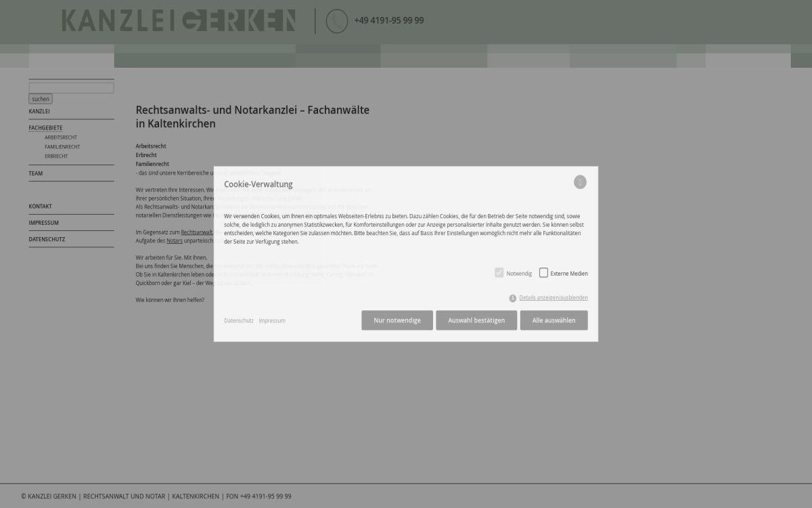Open the FAMILIENRECHT subpage

point(62,146)
